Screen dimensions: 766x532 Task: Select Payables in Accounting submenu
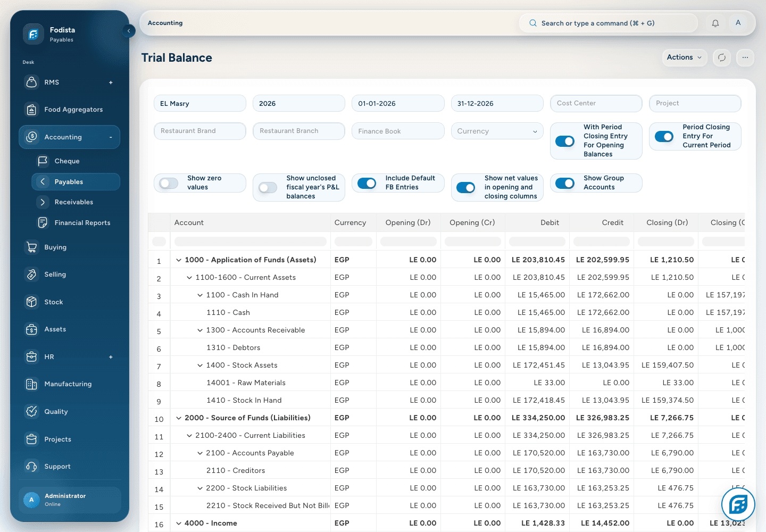coord(76,181)
